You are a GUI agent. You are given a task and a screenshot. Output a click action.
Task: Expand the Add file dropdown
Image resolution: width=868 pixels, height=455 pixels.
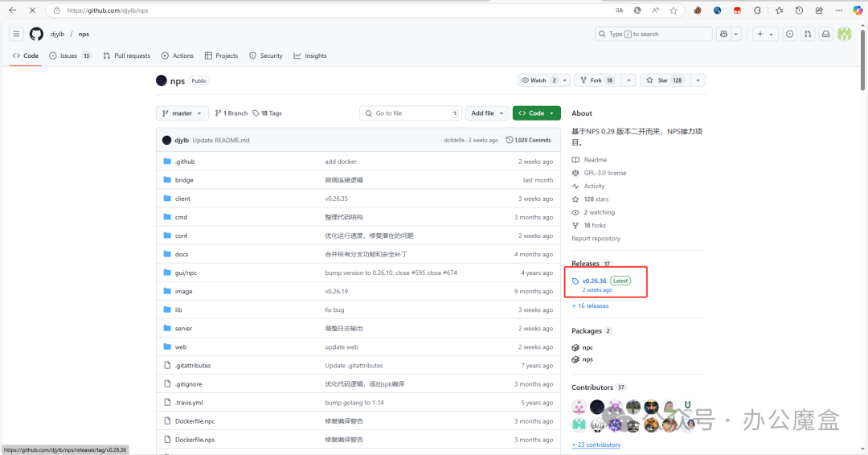[x=486, y=113]
